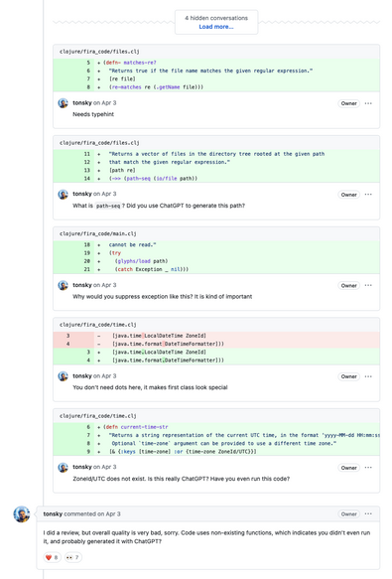Click tonsky username on review summary

[53, 513]
